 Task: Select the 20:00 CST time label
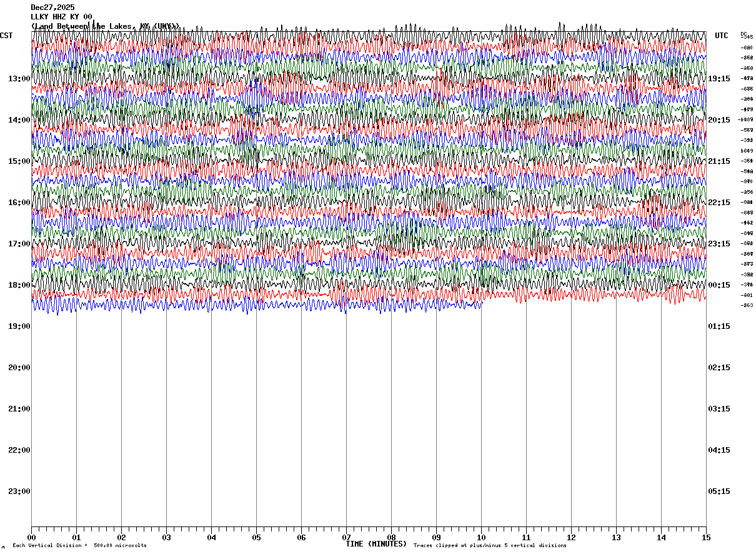coord(19,368)
